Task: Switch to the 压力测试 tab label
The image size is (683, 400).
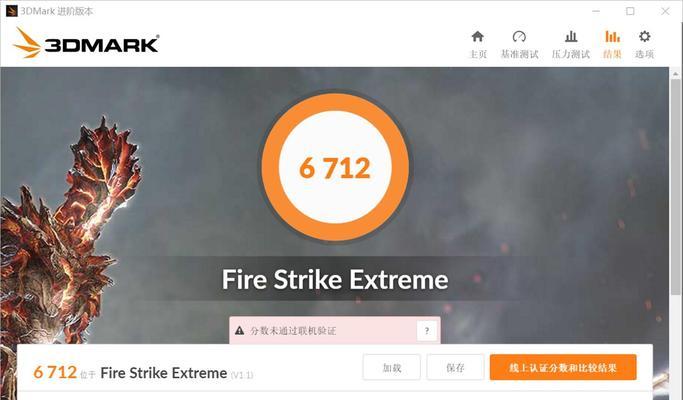Action: (x=571, y=54)
